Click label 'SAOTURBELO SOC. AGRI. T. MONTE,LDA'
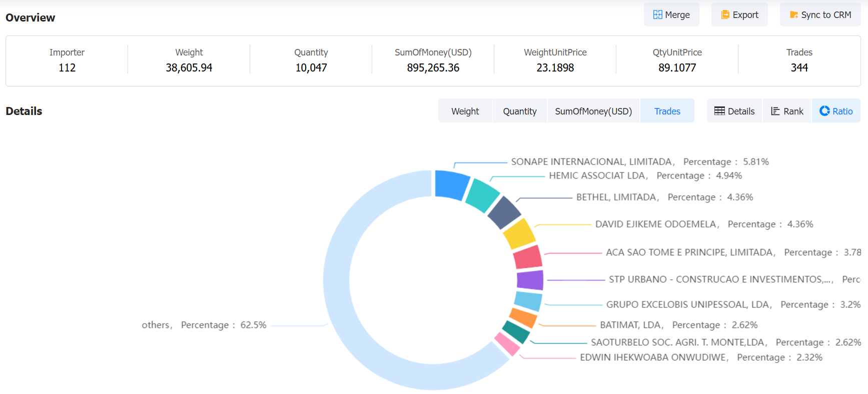This screenshot has width=868, height=394. pos(679,342)
